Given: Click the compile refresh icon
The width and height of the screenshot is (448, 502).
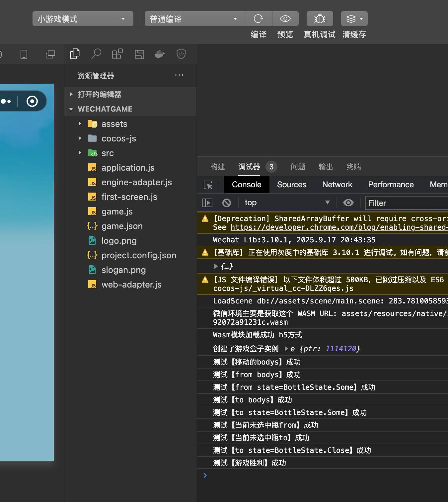Looking at the screenshot, I should tap(259, 19).
